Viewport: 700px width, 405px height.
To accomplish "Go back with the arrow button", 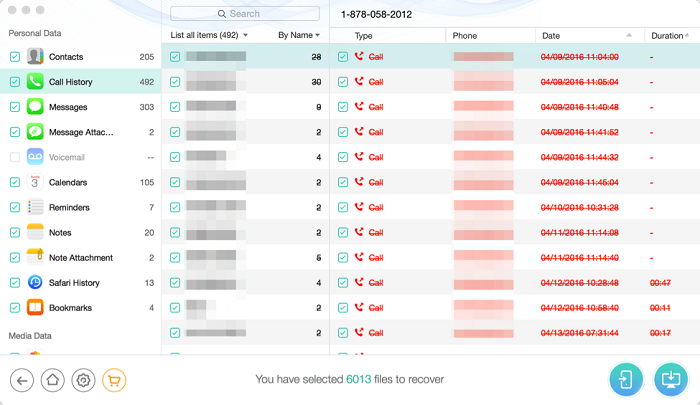I will [22, 380].
